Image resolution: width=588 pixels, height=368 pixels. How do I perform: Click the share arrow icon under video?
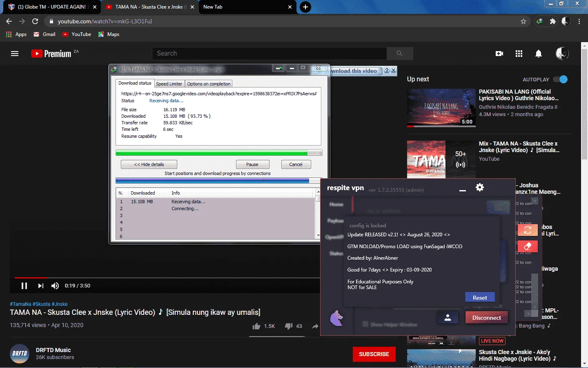pos(315,326)
